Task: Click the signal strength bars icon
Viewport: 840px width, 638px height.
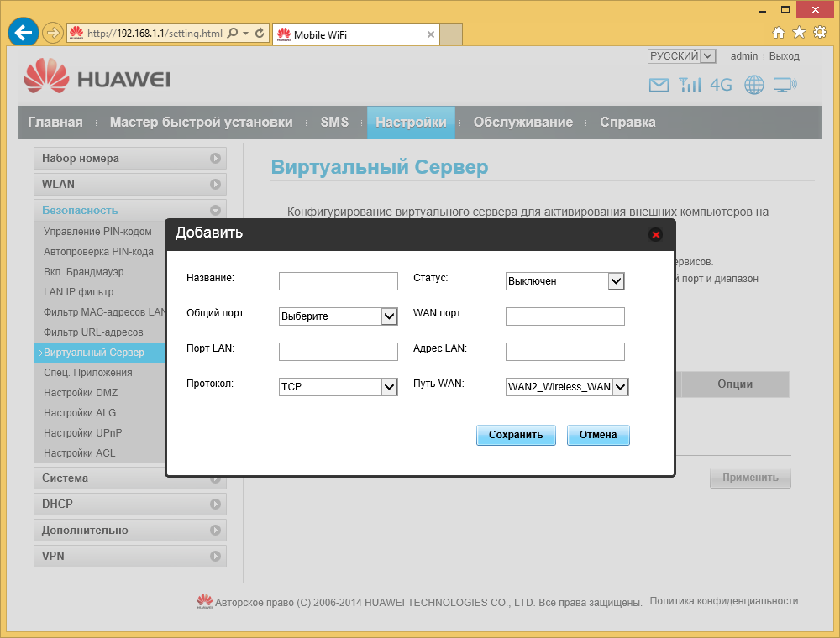Action: pyautogui.click(x=690, y=85)
